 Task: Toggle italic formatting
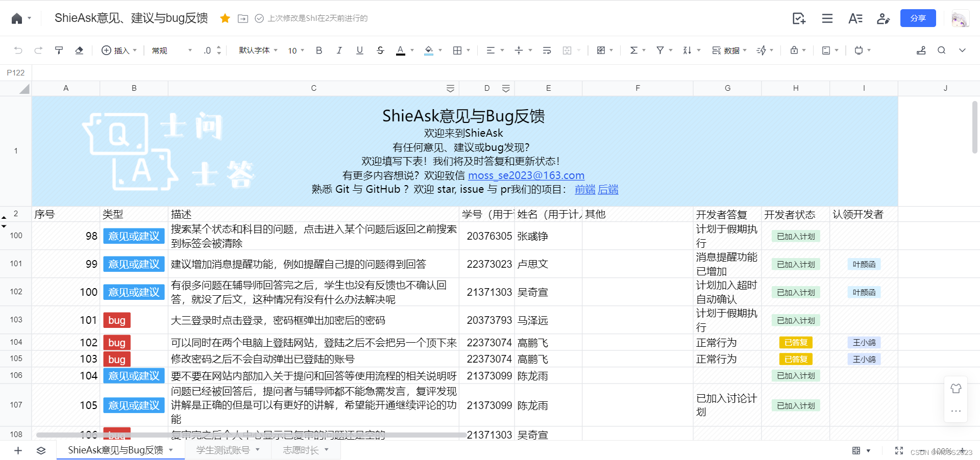coord(339,50)
